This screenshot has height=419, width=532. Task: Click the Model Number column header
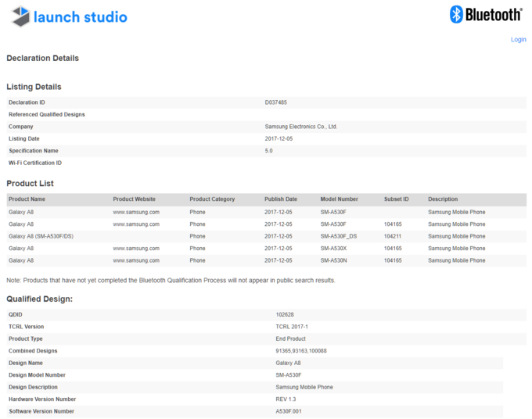pos(339,199)
